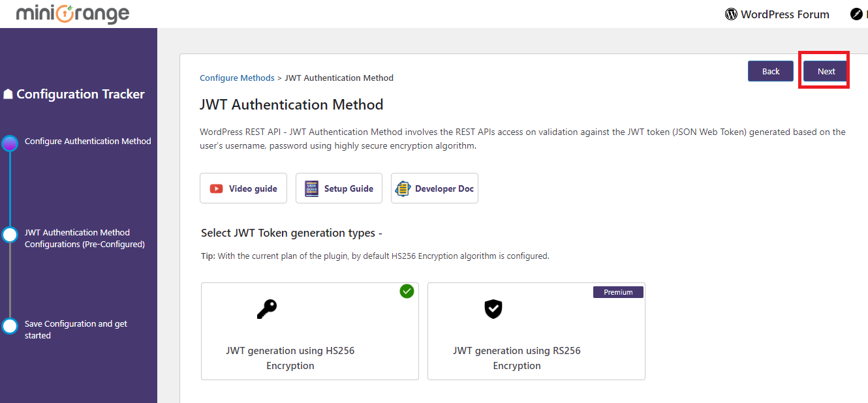868x403 pixels.
Task: Click the Premium badge on RS256 card
Action: (x=618, y=292)
